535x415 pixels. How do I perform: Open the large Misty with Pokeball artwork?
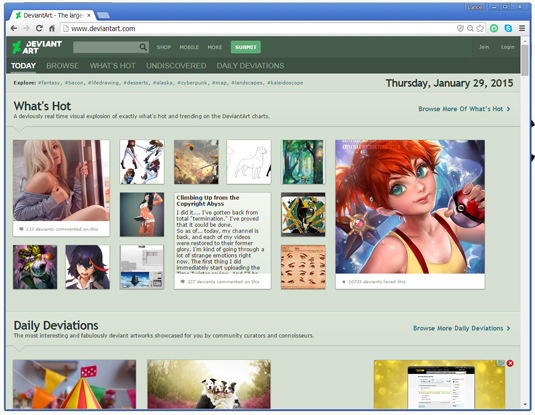click(x=410, y=206)
